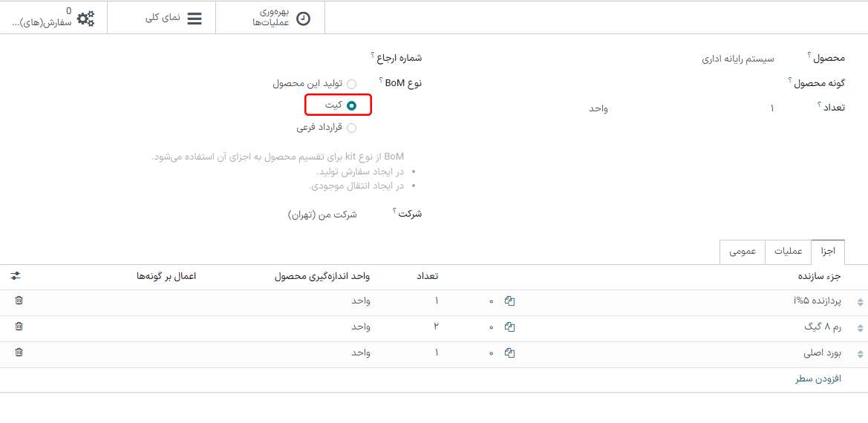Click copy icon beside بورد اصلی row
Screen dimensions: 868x423
tap(509, 353)
